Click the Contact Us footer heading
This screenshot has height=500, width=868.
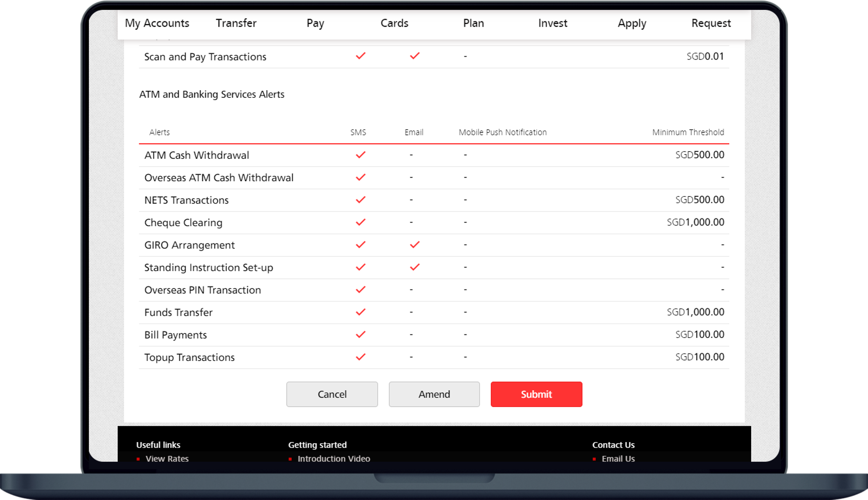pos(613,445)
